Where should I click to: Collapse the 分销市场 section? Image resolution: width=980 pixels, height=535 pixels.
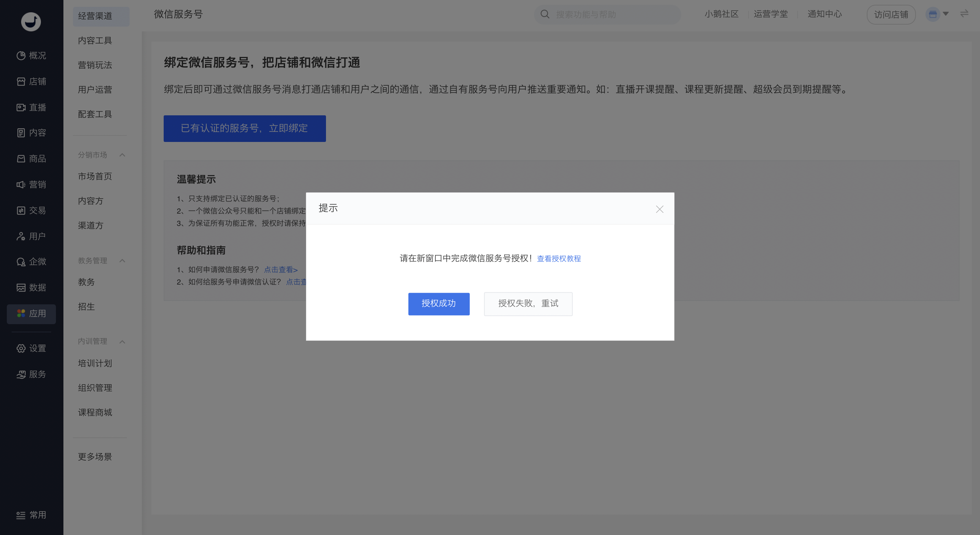[122, 155]
